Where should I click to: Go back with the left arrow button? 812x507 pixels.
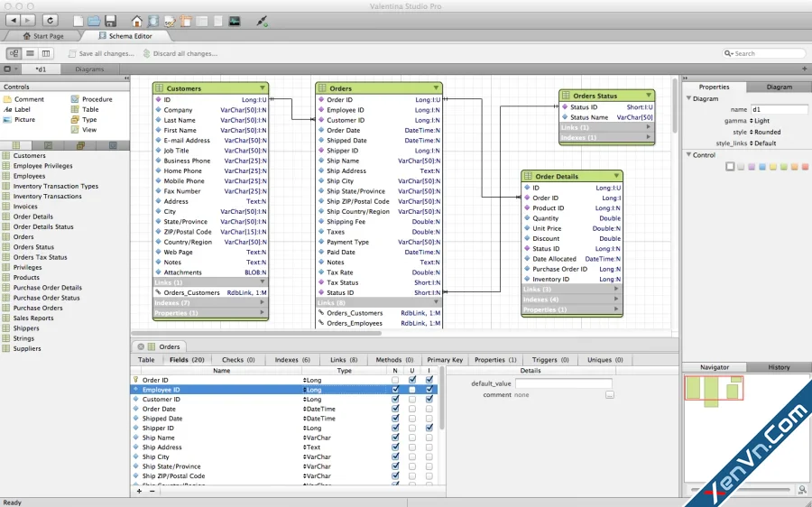(x=14, y=21)
